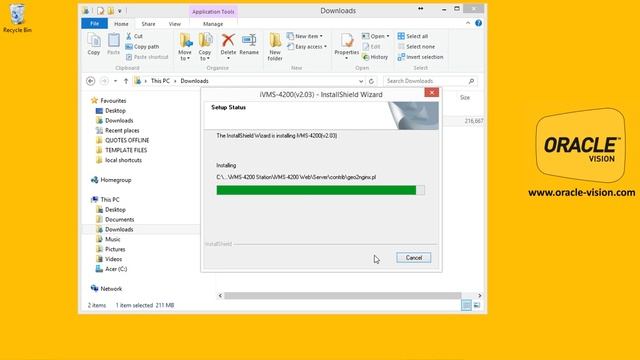Create a New folder from ribbon

coord(275,47)
